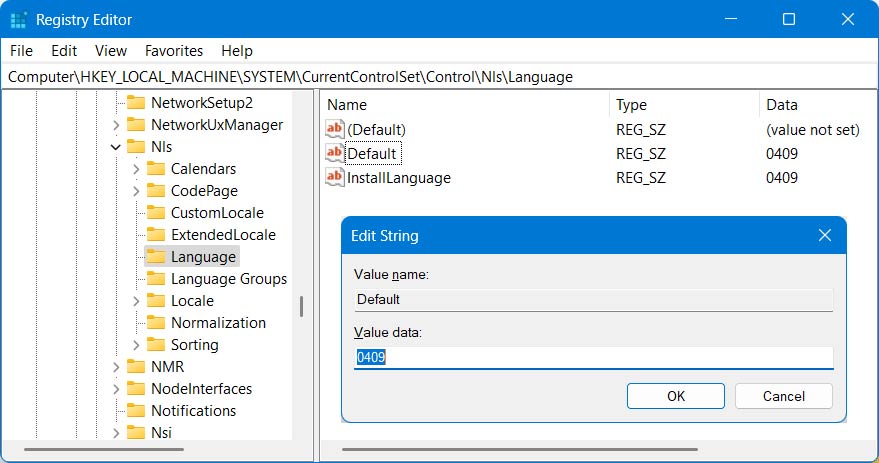Open the View menu
The height and width of the screenshot is (463, 879).
(110, 50)
